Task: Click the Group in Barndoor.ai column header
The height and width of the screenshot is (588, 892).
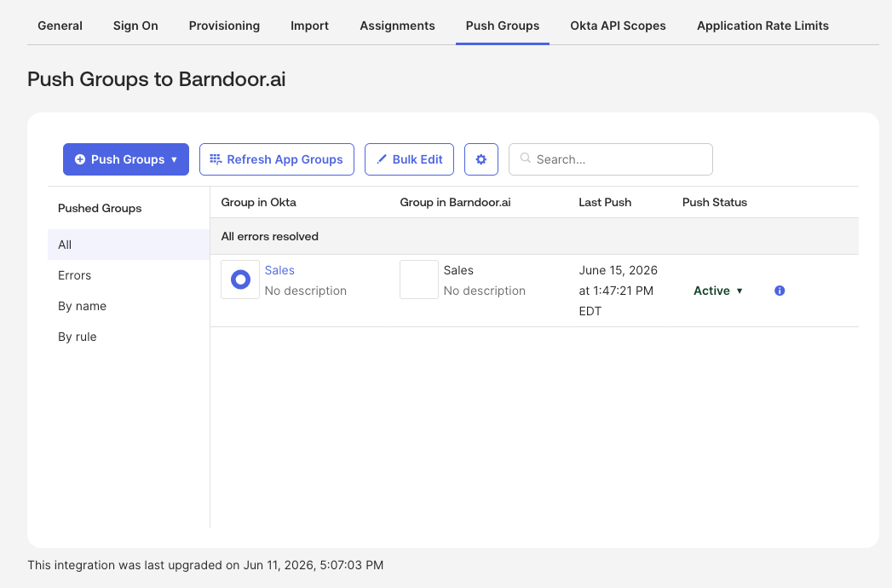Action: point(455,202)
